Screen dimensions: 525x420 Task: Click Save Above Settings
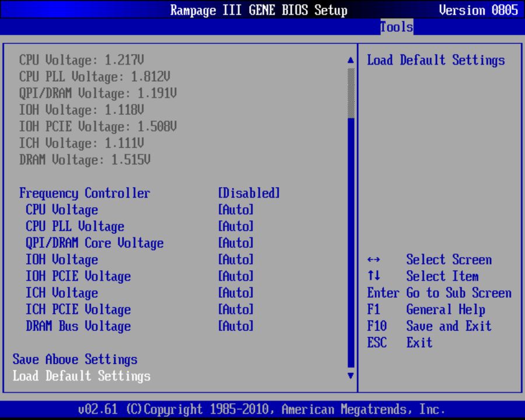click(75, 359)
